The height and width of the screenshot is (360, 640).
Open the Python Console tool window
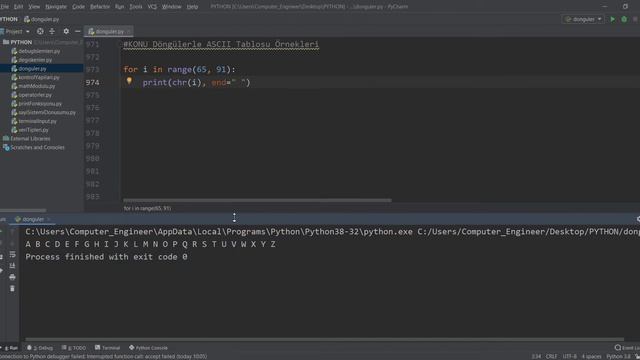click(148, 348)
